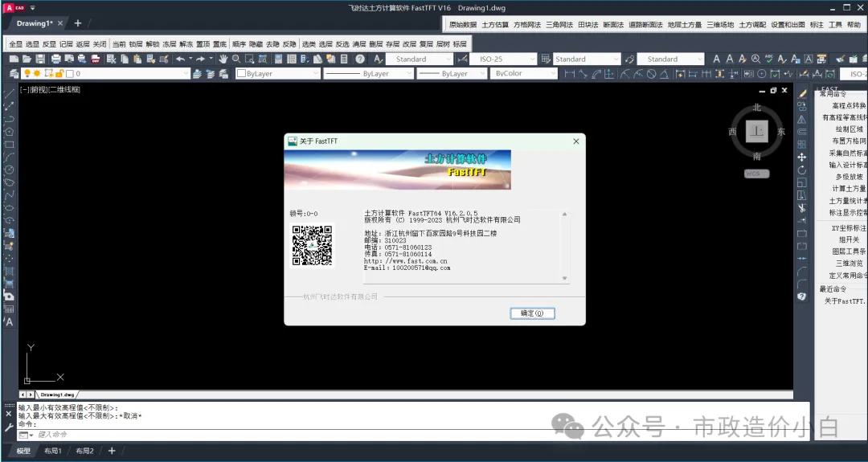
Task: Open the 土方调配 menu
Action: [x=752, y=25]
